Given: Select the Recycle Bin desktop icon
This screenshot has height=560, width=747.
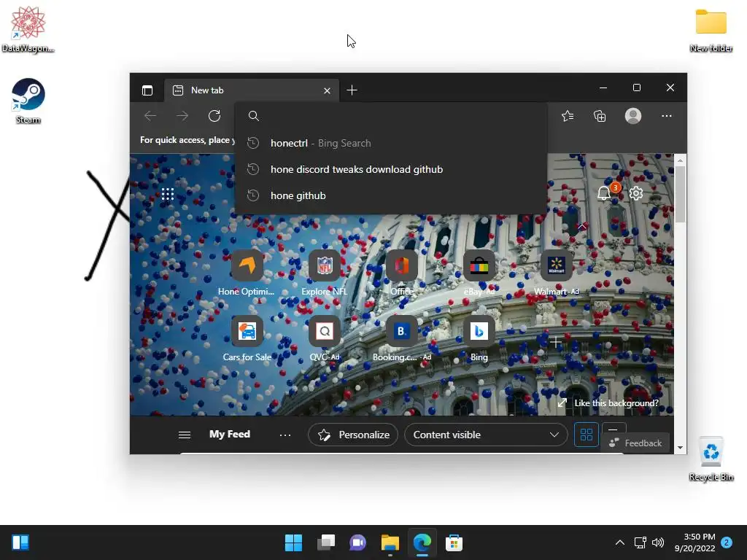Looking at the screenshot, I should (711, 459).
